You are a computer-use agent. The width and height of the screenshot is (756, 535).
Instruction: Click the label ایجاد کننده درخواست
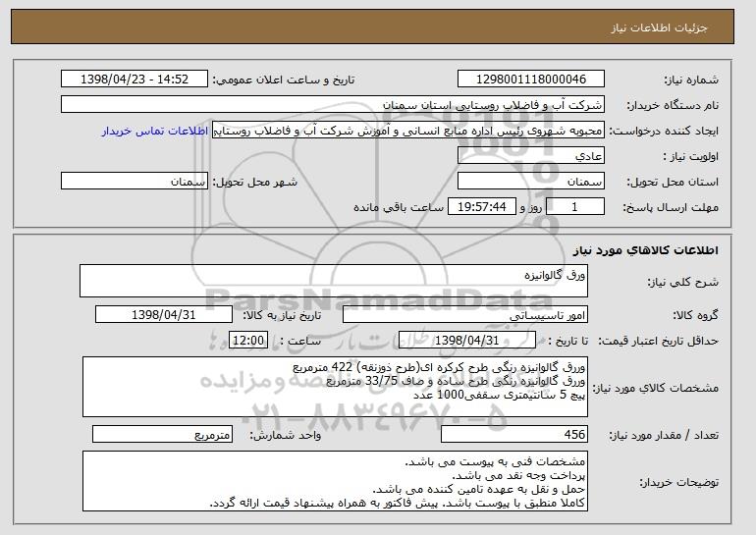tap(664, 131)
